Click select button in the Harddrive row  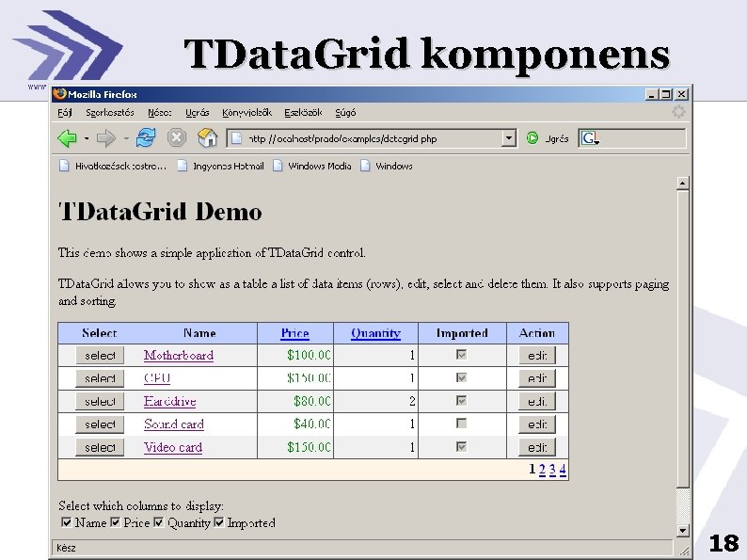tap(100, 401)
